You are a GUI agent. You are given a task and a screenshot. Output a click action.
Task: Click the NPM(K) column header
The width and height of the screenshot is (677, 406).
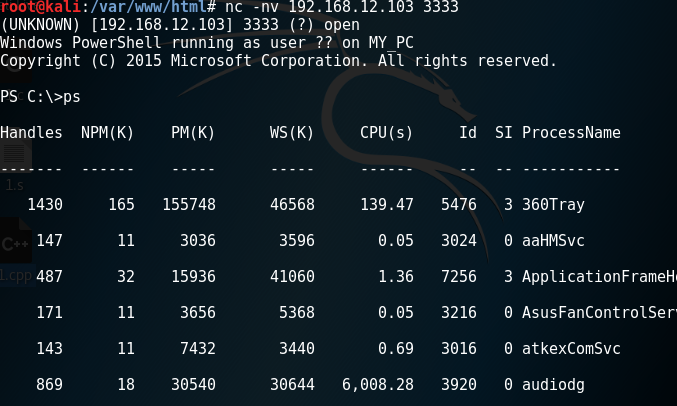tap(108, 133)
